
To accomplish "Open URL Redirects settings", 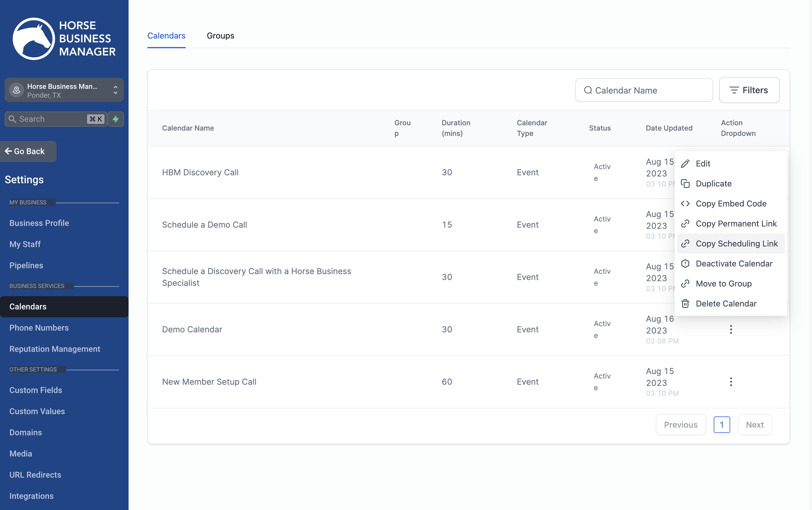I will tap(35, 475).
